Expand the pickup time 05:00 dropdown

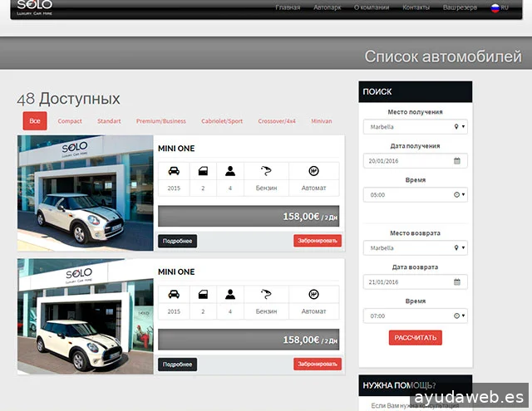[x=415, y=195]
